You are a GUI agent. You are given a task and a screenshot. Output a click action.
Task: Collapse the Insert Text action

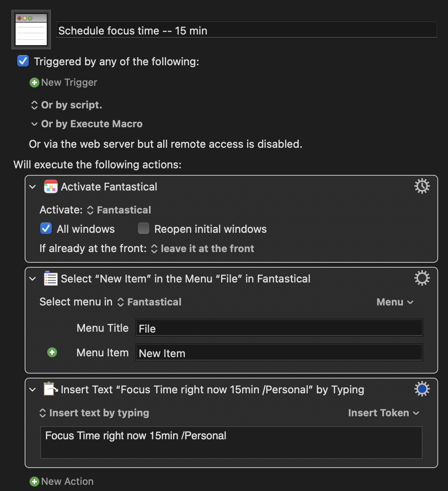click(33, 390)
